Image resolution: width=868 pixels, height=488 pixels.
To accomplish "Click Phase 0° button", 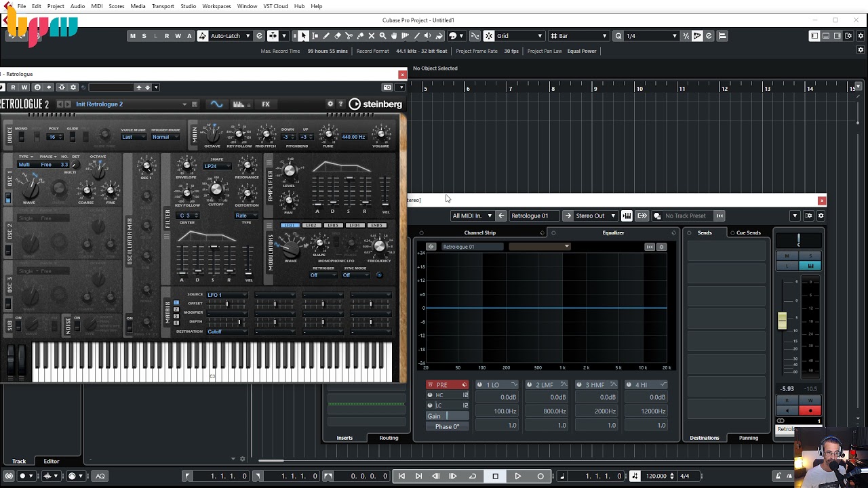I will (448, 426).
